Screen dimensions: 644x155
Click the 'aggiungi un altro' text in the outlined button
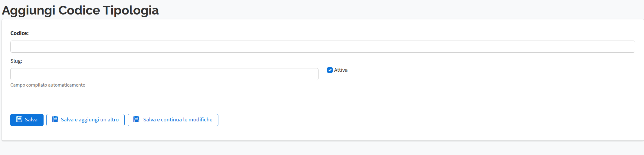click(x=99, y=120)
